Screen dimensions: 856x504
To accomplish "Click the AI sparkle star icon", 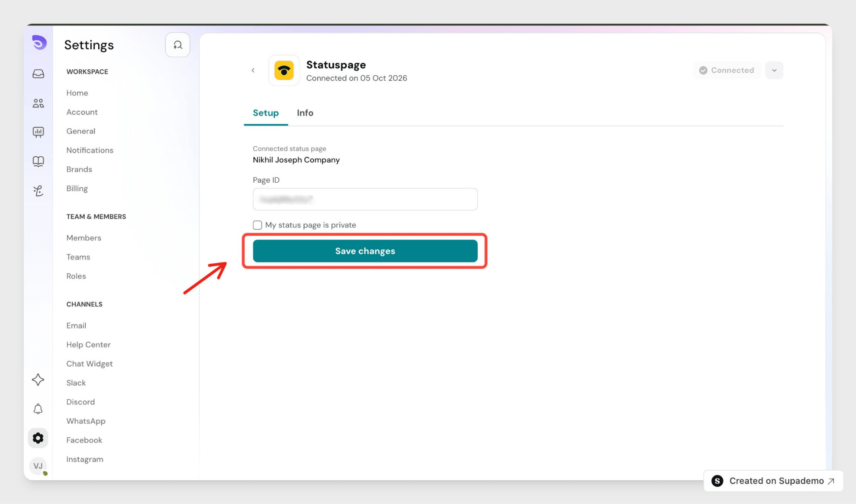I will [x=38, y=379].
